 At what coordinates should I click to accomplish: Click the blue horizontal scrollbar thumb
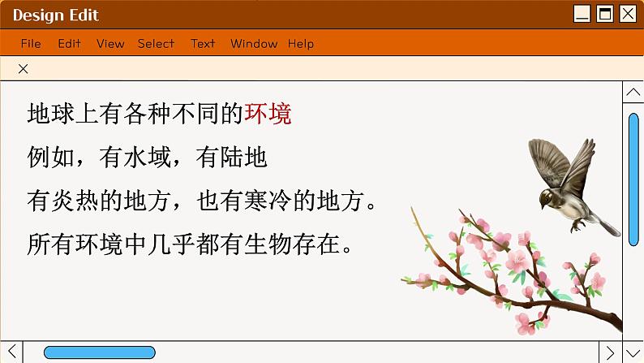point(99,352)
